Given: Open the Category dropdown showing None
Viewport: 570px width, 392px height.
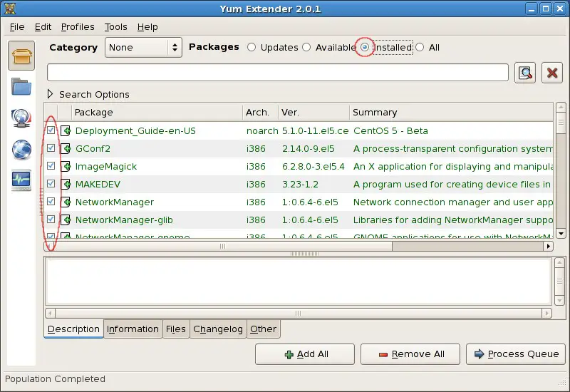Looking at the screenshot, I should (143, 47).
